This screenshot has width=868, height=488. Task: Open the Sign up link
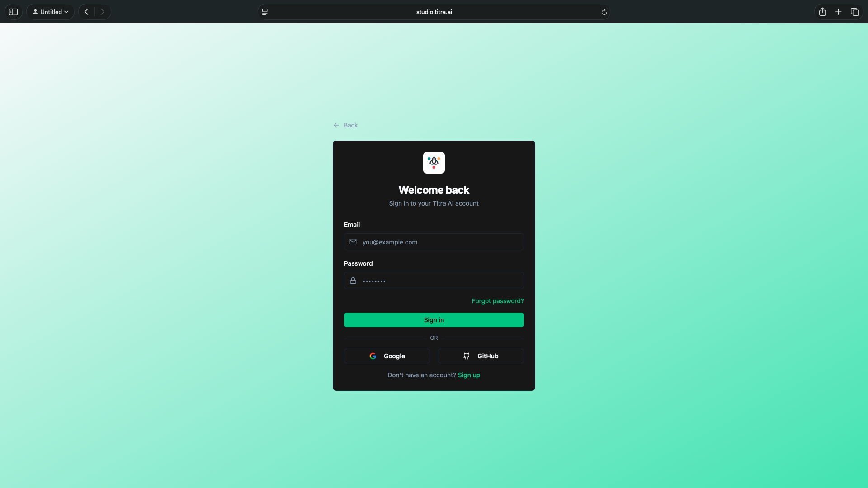click(469, 375)
